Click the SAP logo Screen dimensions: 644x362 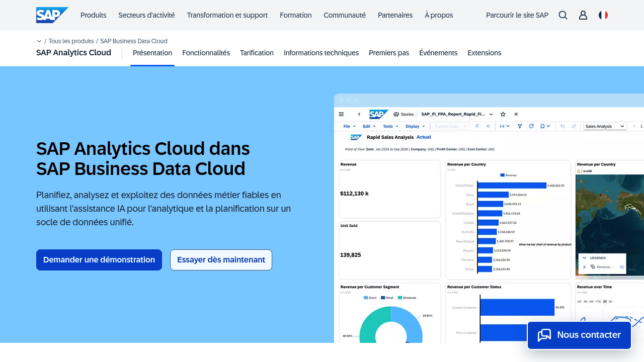(x=52, y=15)
